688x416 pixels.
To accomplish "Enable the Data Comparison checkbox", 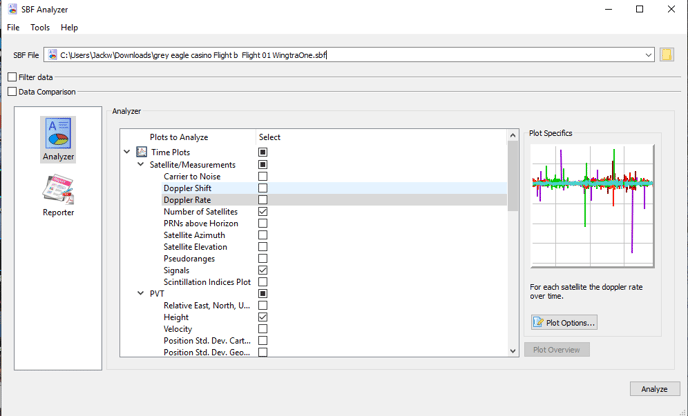I will click(12, 92).
